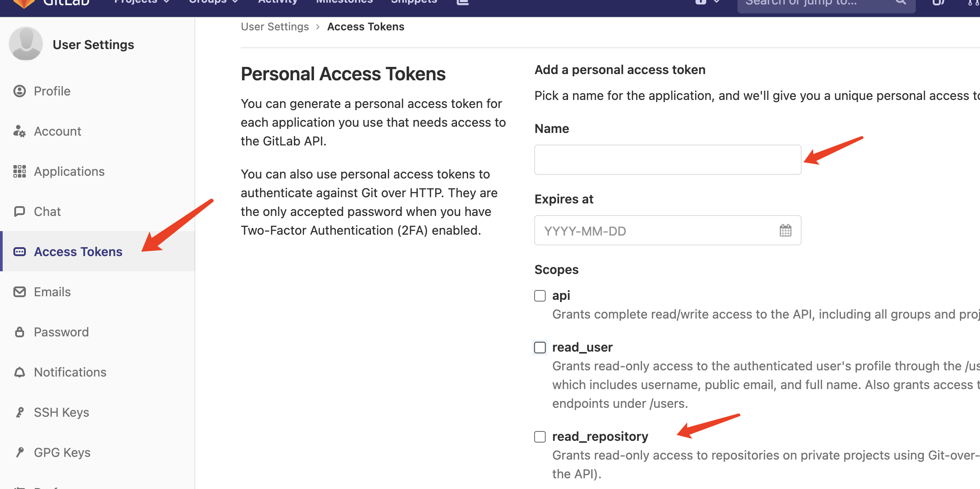Enable the api scope
Image resolution: width=980 pixels, height=489 pixels.
539,295
